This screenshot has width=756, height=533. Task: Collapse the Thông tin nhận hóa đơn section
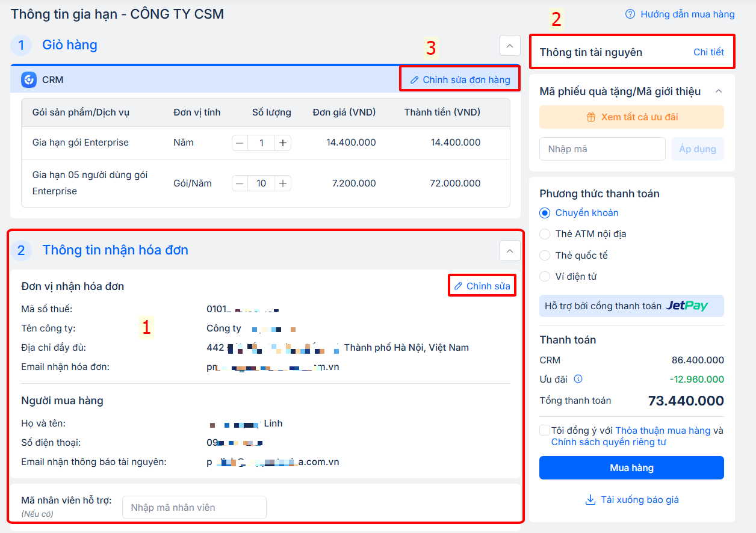[510, 250]
